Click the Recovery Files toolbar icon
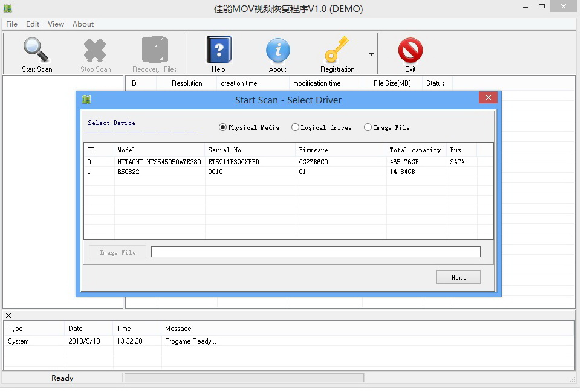Viewport: 584px width, 392px height. point(155,50)
